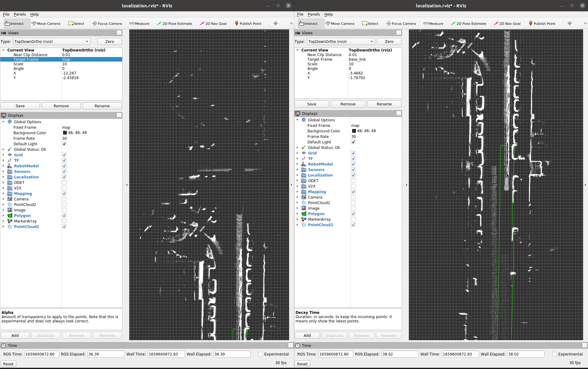Image resolution: width=588 pixels, height=369 pixels.
Task: Click inside the ROS Elapsed time field
Action: (106, 354)
